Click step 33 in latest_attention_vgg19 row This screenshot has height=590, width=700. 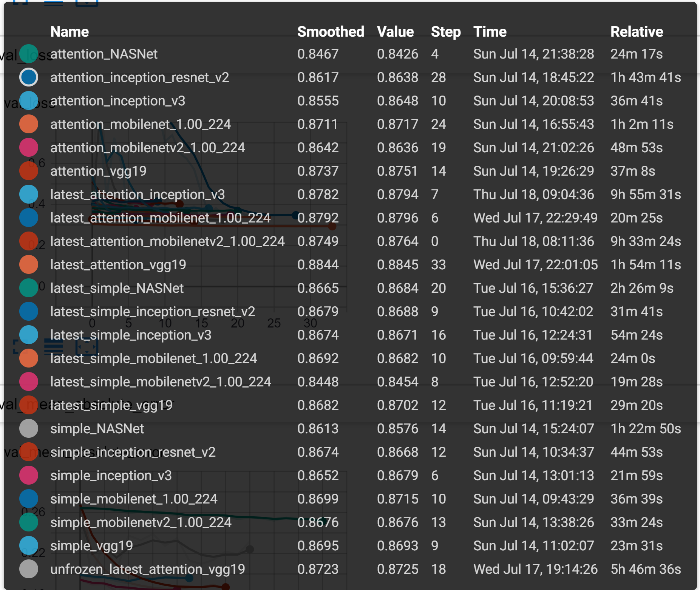438,265
